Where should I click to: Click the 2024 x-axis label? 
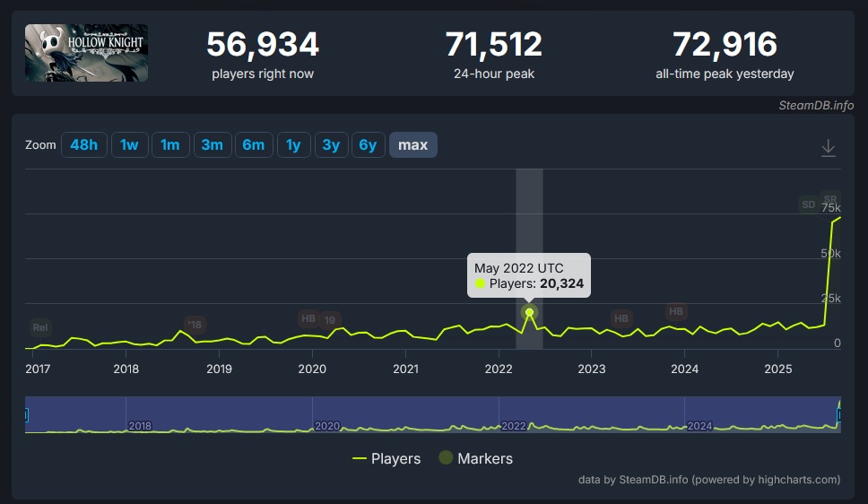tap(685, 369)
